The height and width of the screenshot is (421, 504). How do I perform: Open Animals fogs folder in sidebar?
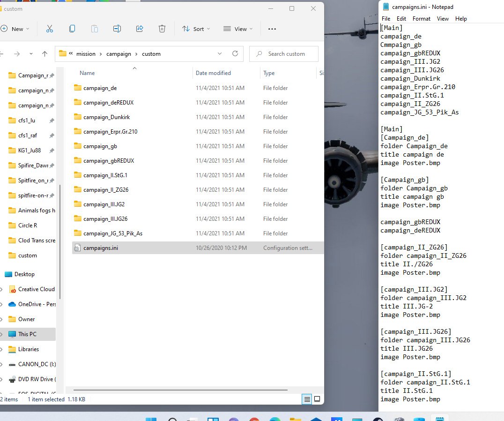point(31,210)
